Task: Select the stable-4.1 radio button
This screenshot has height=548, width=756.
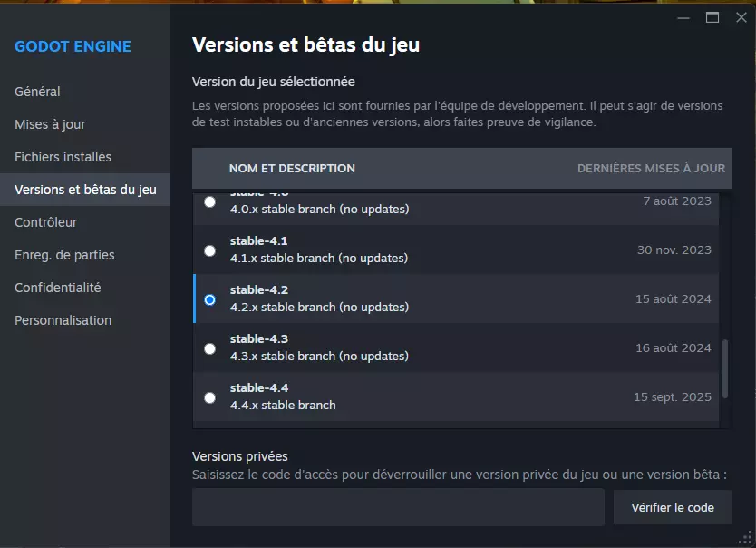Action: tap(210, 250)
